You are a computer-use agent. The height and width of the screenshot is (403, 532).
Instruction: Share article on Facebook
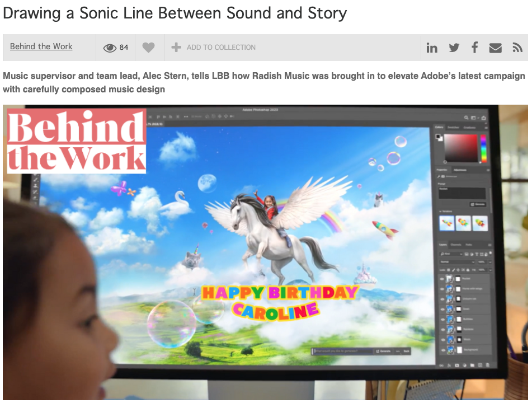tap(475, 47)
